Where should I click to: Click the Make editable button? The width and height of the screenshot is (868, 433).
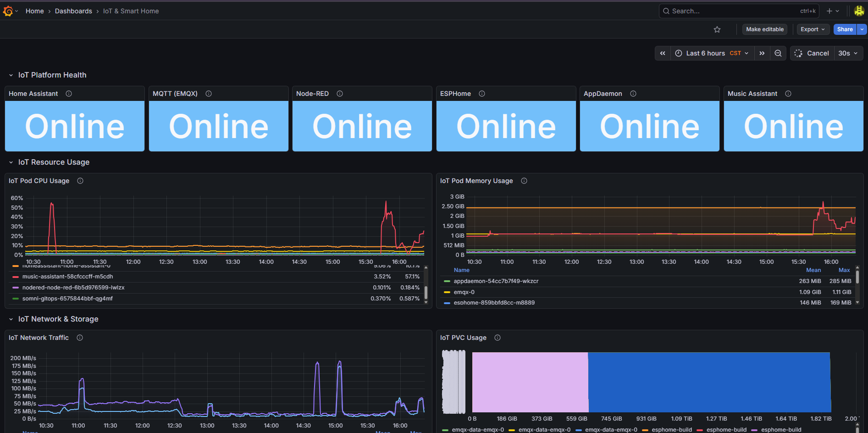[764, 29]
